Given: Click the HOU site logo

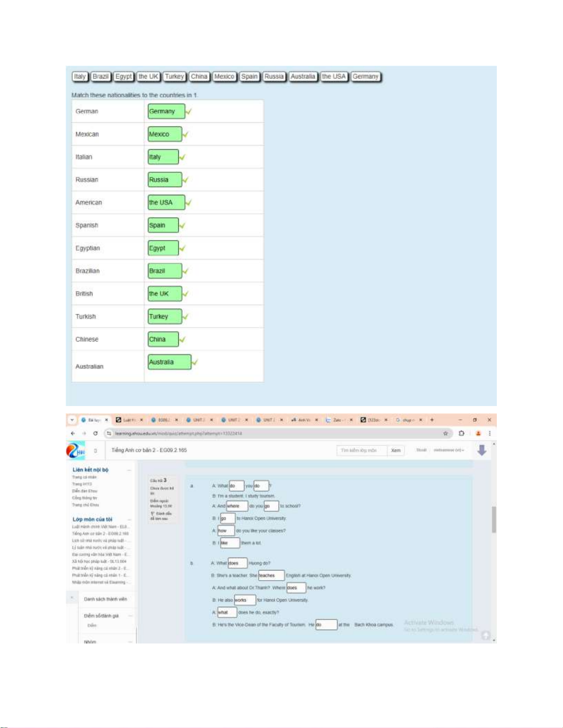Looking at the screenshot, I should click(x=75, y=451).
